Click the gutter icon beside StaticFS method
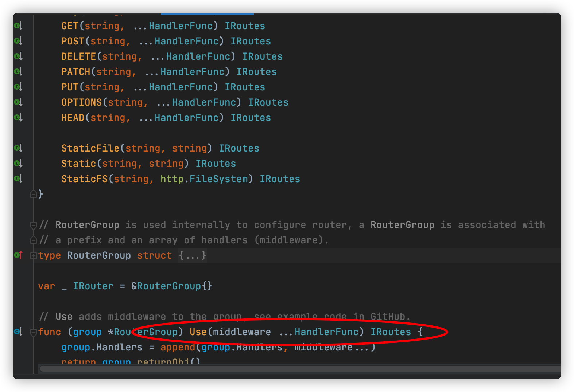 18,179
